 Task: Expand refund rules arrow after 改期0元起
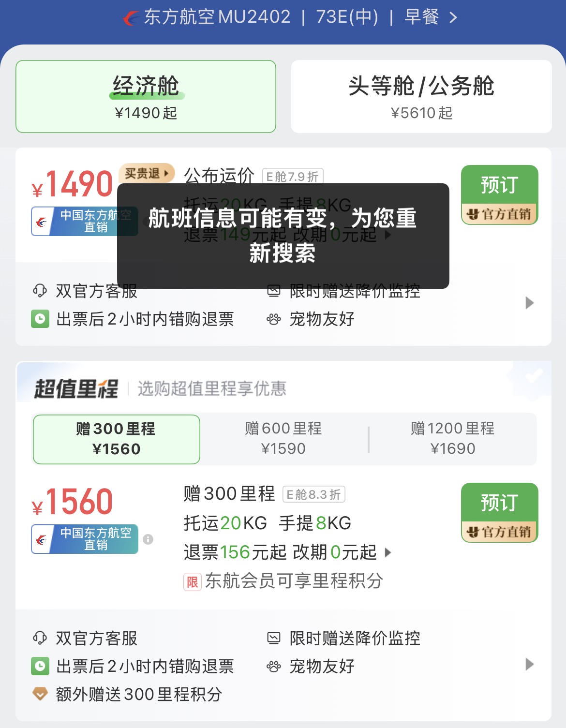point(388,552)
